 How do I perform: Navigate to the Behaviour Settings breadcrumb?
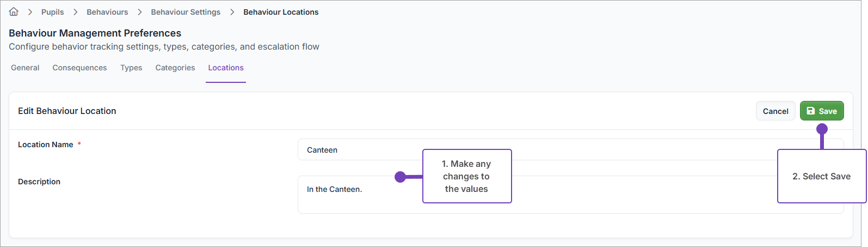186,12
